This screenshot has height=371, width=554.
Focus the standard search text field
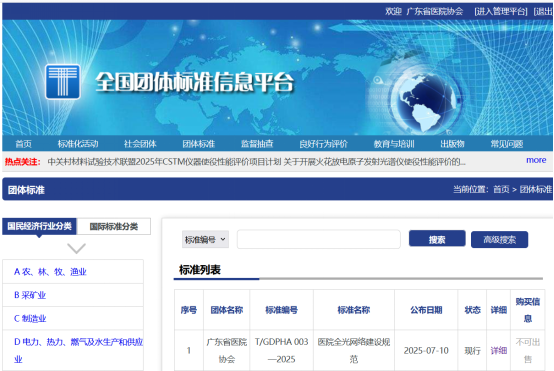tap(319, 240)
